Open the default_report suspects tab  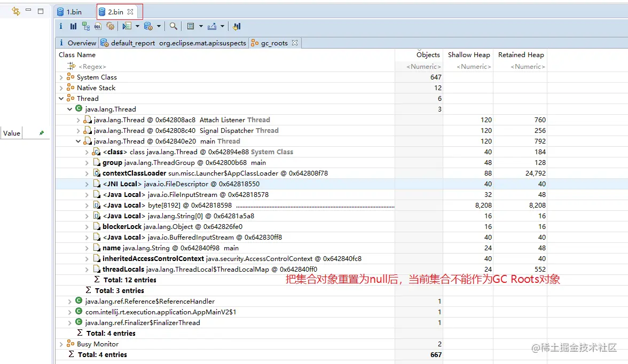(174, 43)
